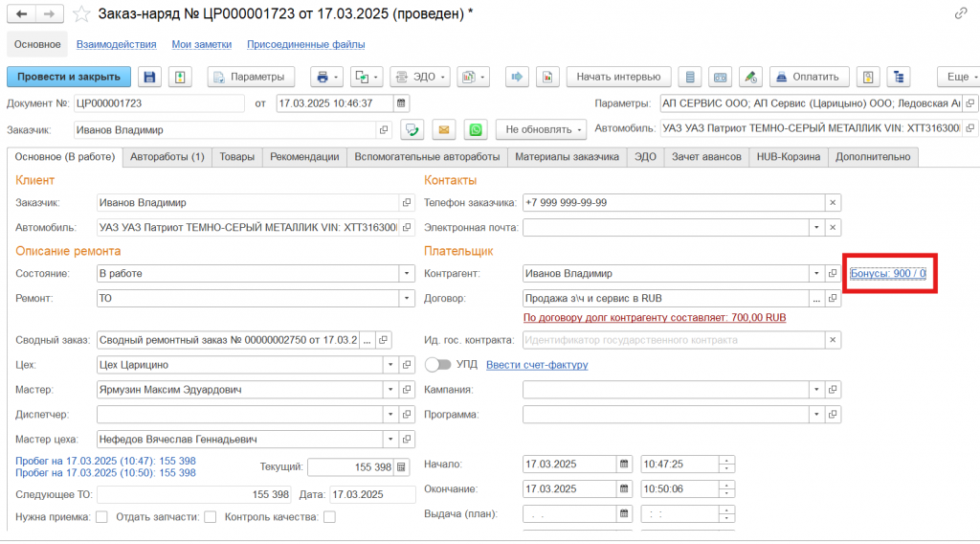Open the Не обновлять dropdown
The image size is (980, 544).
541,129
